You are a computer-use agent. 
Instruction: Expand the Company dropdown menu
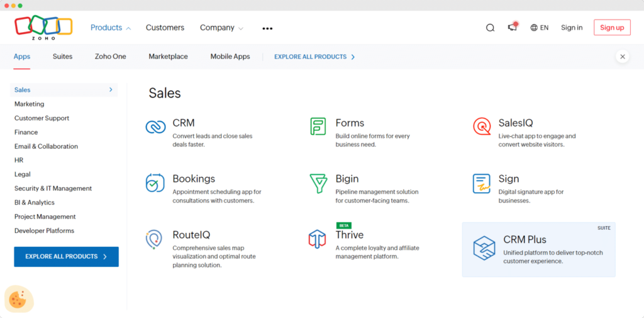click(221, 28)
